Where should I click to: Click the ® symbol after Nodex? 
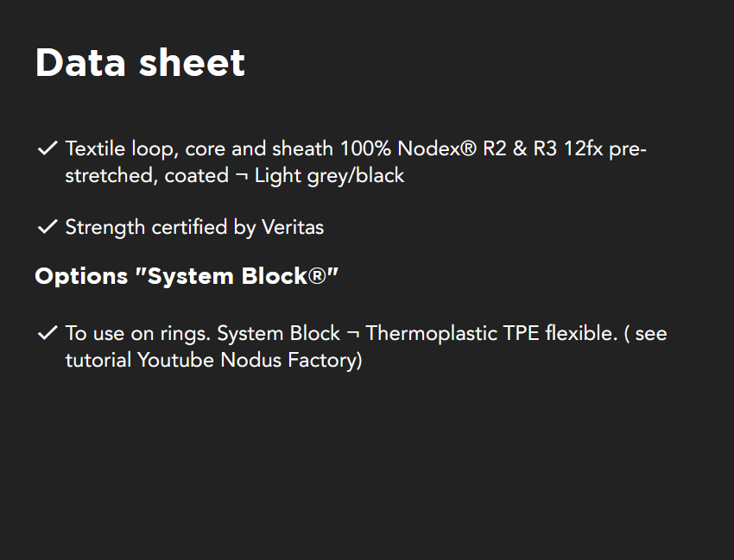coord(468,149)
